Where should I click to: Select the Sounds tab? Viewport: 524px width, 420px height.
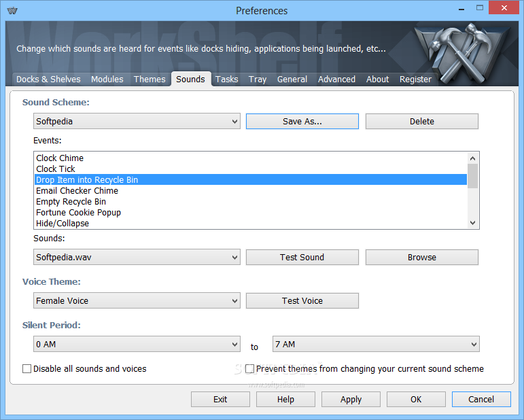(191, 80)
